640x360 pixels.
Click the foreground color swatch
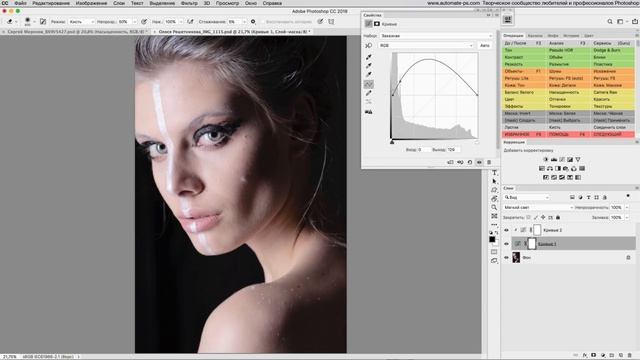pyautogui.click(x=492, y=240)
